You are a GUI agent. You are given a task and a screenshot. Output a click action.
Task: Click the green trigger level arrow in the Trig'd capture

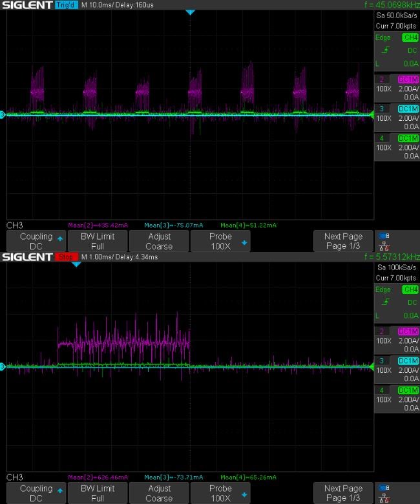tap(372, 114)
